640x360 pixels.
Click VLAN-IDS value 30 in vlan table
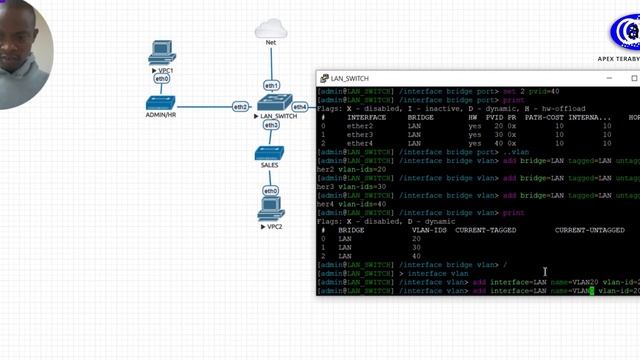pos(416,247)
